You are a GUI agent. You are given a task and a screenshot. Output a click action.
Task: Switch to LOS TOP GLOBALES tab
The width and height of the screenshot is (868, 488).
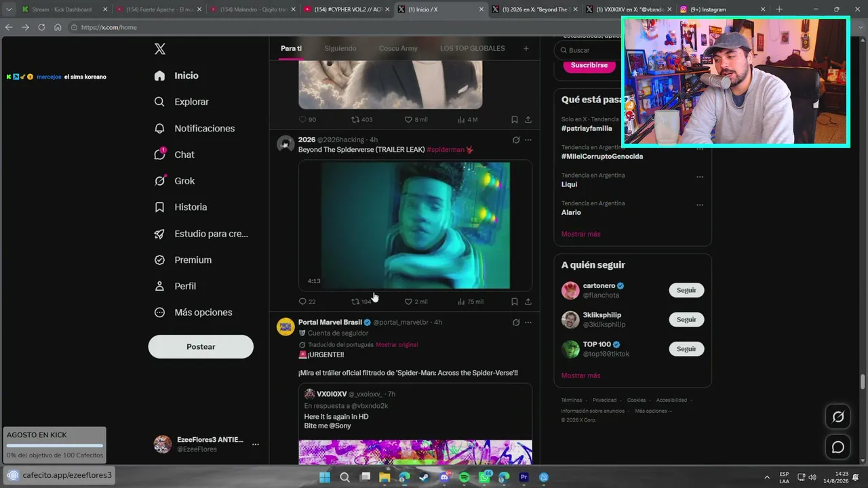[x=472, y=49]
